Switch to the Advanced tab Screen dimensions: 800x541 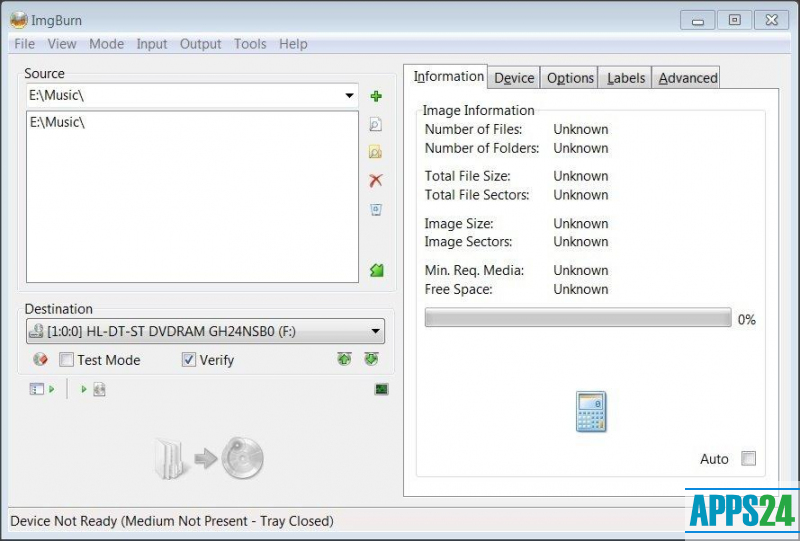click(687, 78)
